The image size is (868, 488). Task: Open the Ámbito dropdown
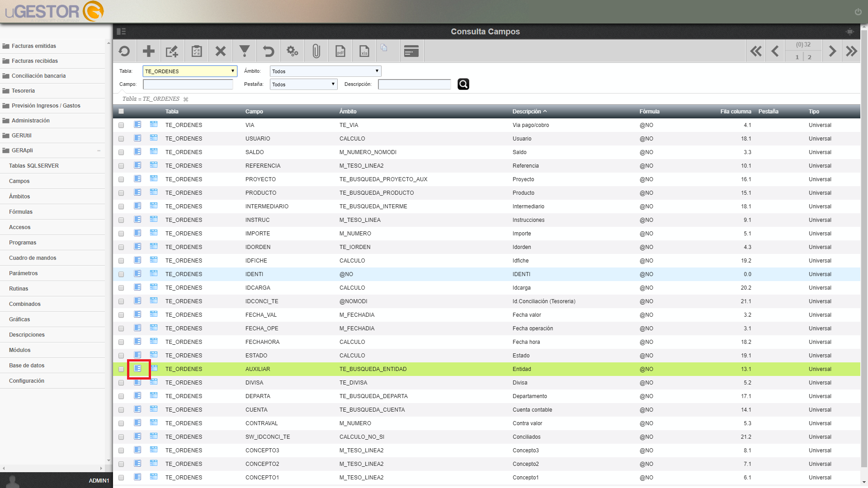pos(325,71)
